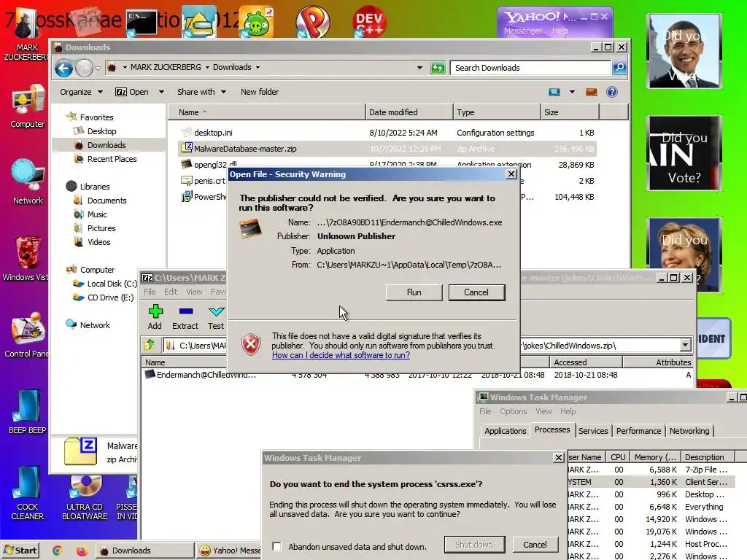This screenshot has width=747, height=560.
Task: Open the COCK CLEANER desktop icon
Action: [27, 493]
